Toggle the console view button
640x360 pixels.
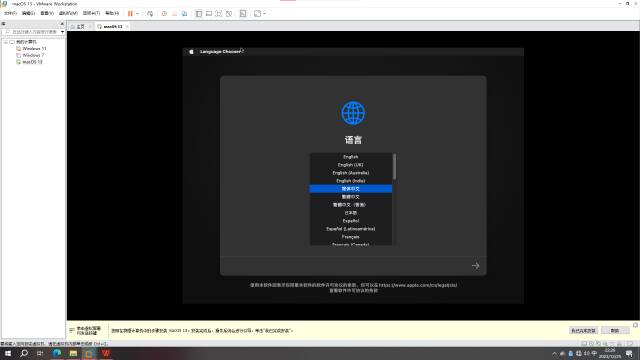tap(243, 13)
